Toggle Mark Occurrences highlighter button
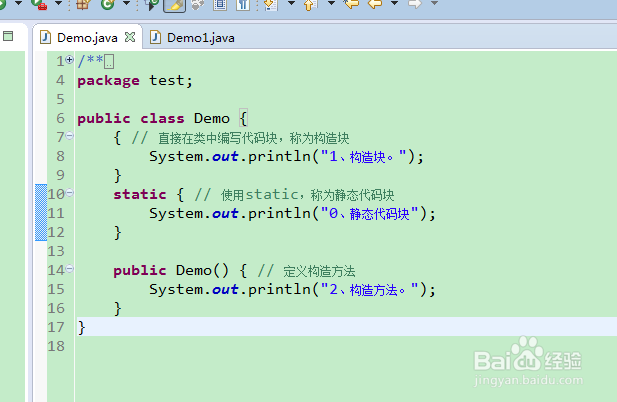The width and height of the screenshot is (617, 402). [174, 5]
